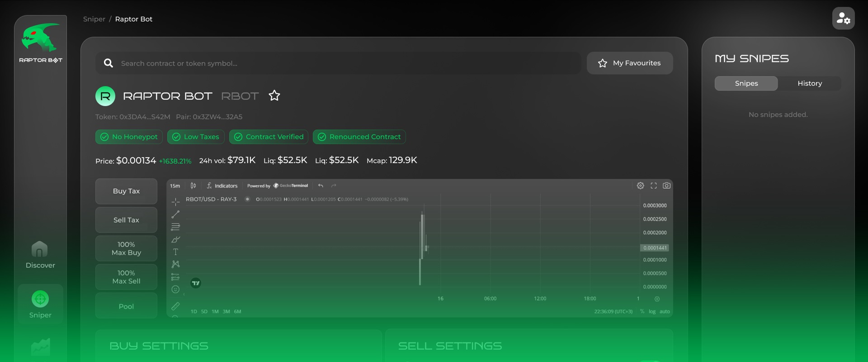Change the candlestick chart style icon

[193, 186]
